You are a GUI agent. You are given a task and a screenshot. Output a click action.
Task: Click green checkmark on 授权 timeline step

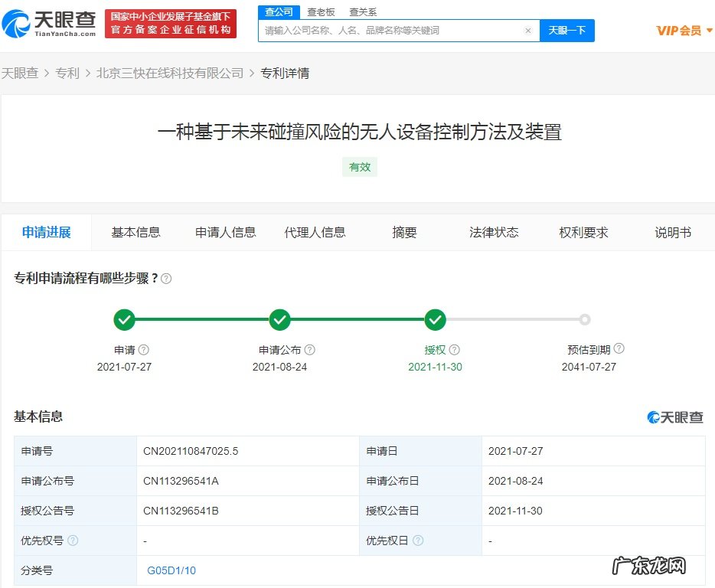click(x=436, y=320)
